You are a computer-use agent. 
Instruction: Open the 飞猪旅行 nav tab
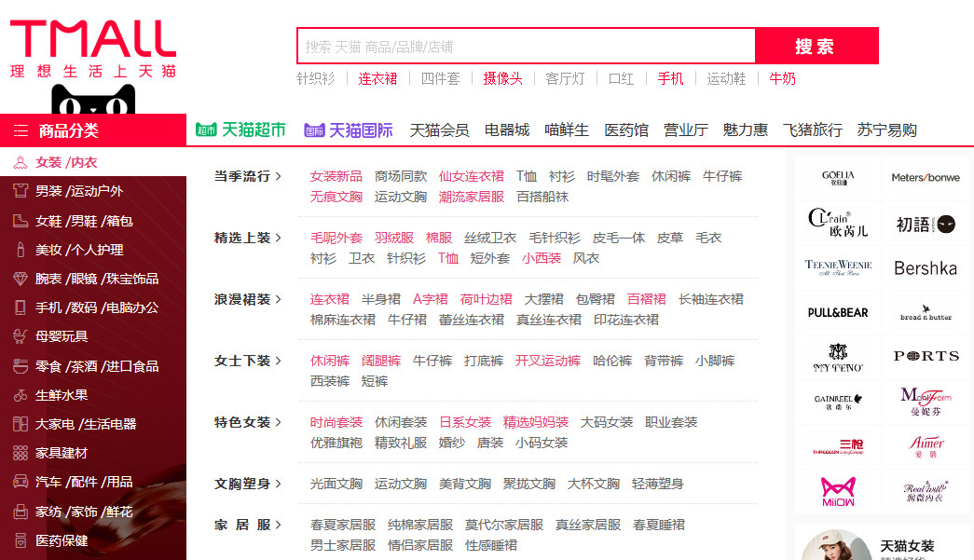tap(813, 130)
